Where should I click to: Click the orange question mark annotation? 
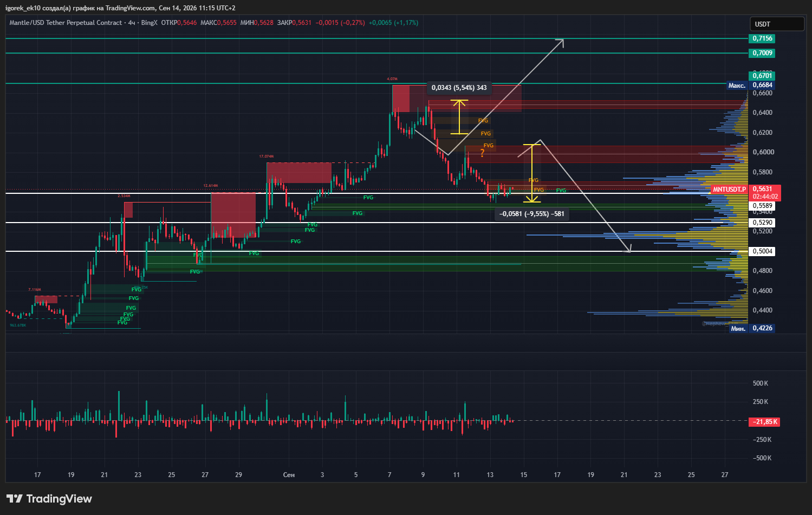(x=482, y=153)
